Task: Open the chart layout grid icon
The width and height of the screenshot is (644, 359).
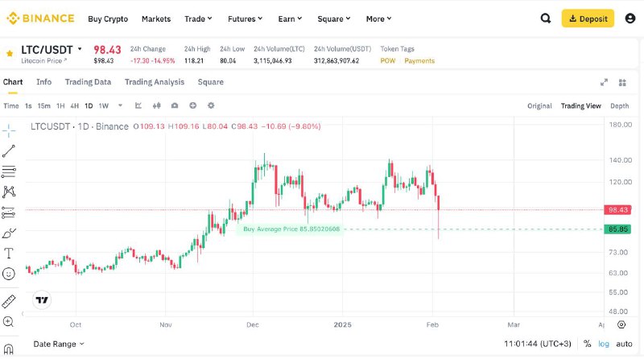Action: (622, 83)
